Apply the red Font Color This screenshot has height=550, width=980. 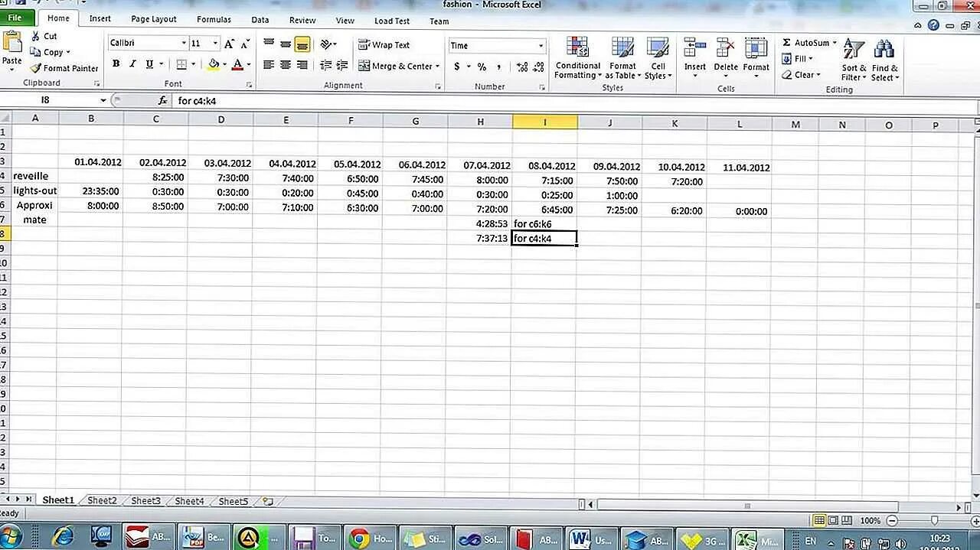(x=237, y=64)
